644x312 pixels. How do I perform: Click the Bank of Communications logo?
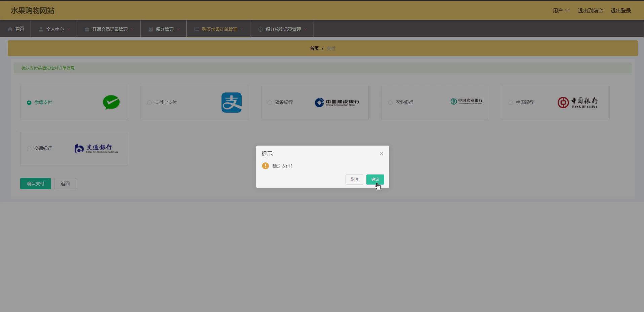pos(96,149)
